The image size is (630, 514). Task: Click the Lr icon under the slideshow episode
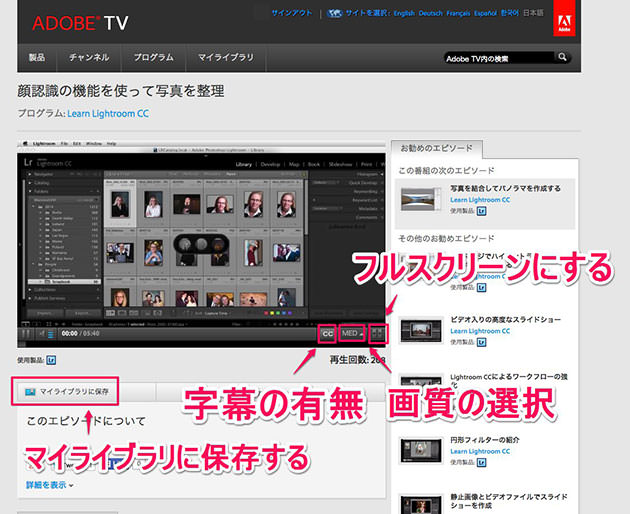[481, 342]
